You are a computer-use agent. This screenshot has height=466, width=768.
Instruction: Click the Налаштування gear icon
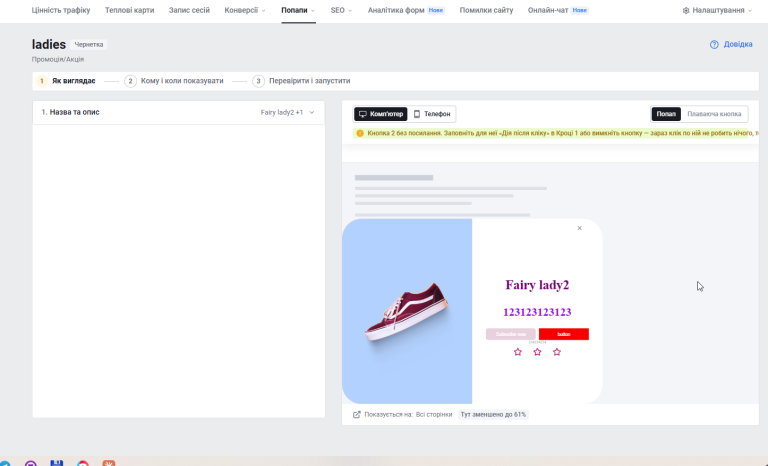pos(686,10)
